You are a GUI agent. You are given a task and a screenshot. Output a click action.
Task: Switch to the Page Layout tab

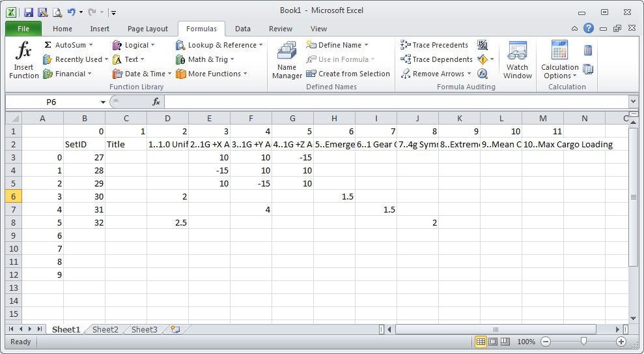click(147, 29)
